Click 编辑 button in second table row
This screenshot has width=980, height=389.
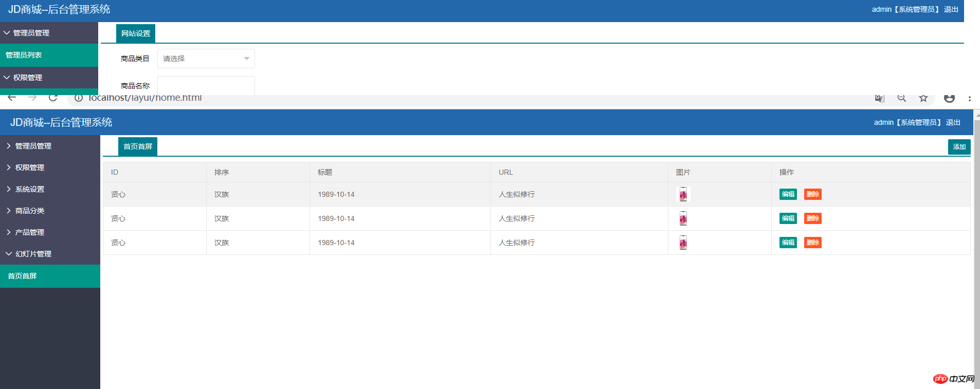coord(788,218)
